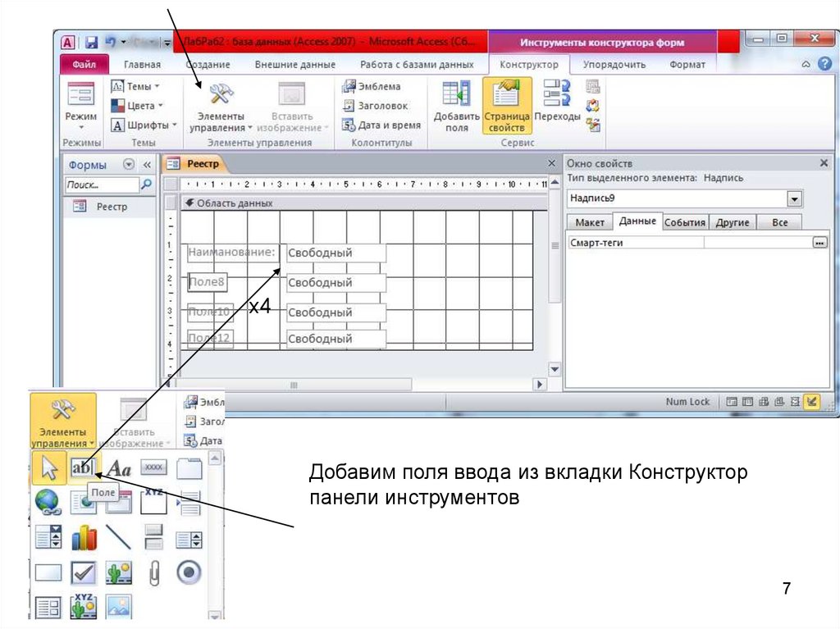Open the Цвета colors dropdown

[137, 106]
